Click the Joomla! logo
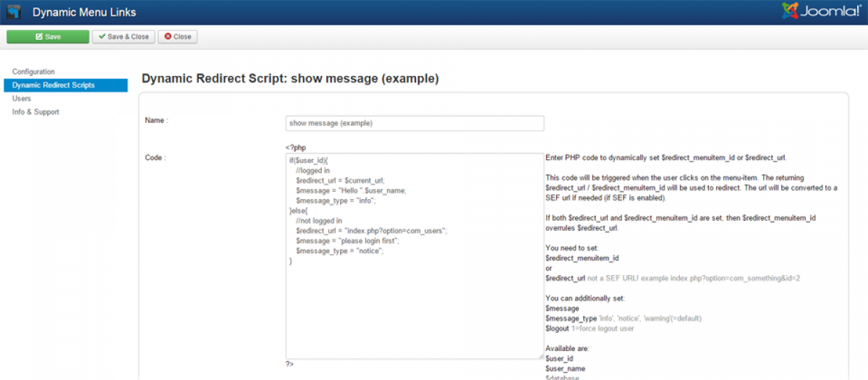This screenshot has width=868, height=380. 821,12
